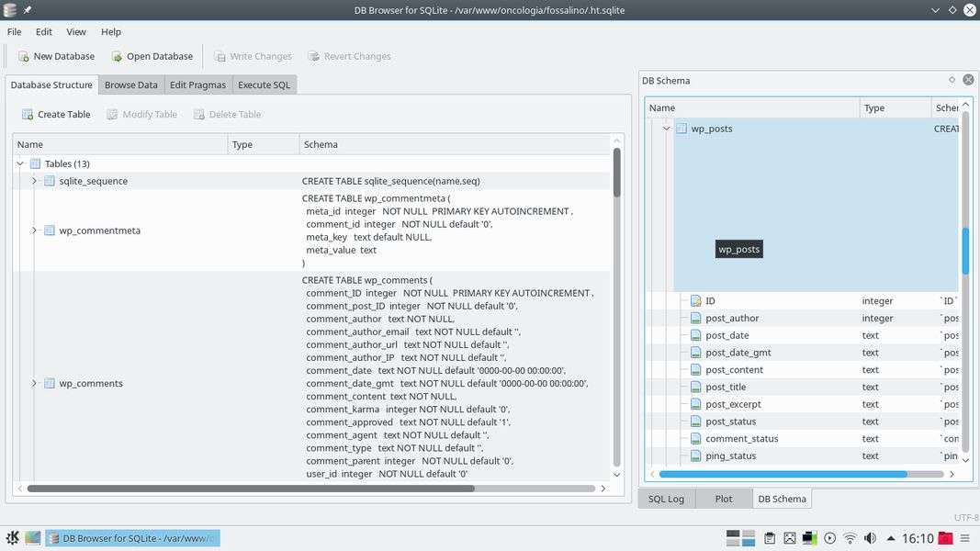The image size is (980, 551).
Task: Expand the wp_commentmeta table node
Action: click(35, 231)
